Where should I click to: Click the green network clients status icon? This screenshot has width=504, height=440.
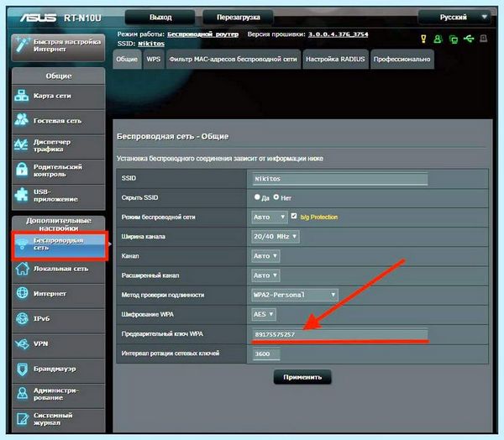point(454,39)
